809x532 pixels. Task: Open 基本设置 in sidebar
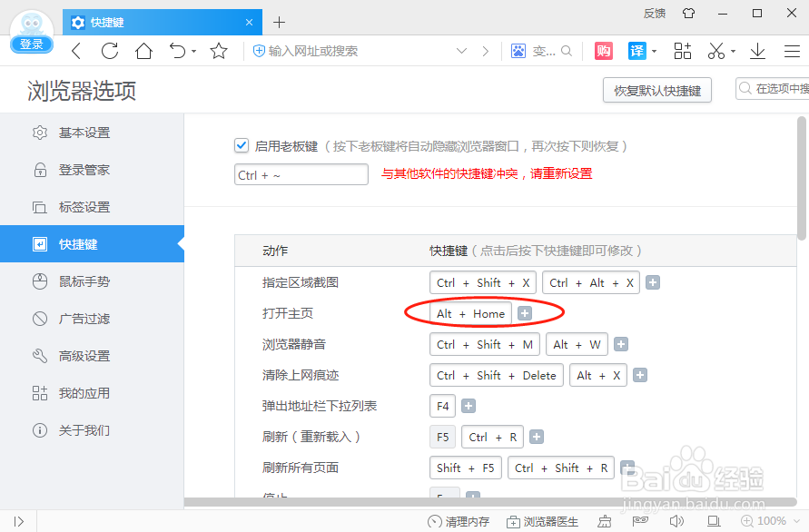pos(92,133)
